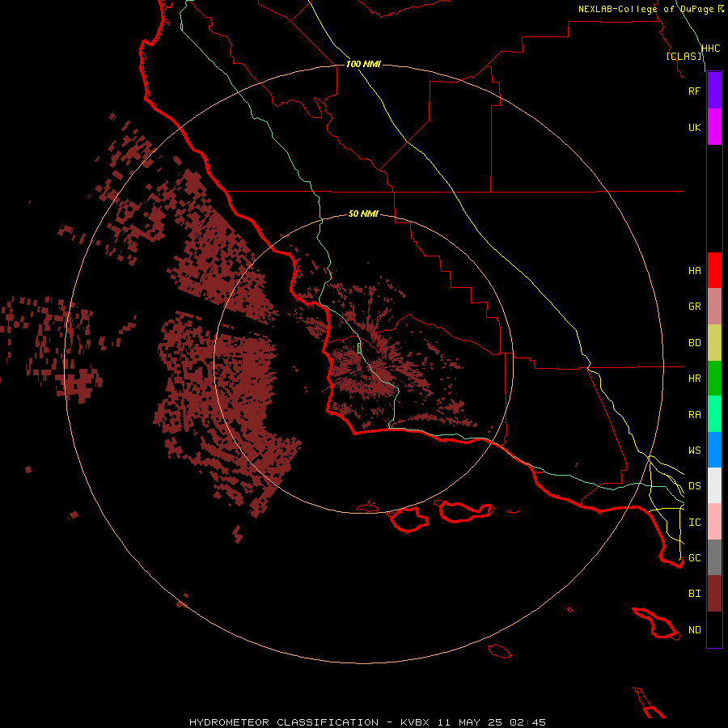The image size is (728, 728).
Task: Click the purple RF legend color swatch
Action: pos(714,91)
